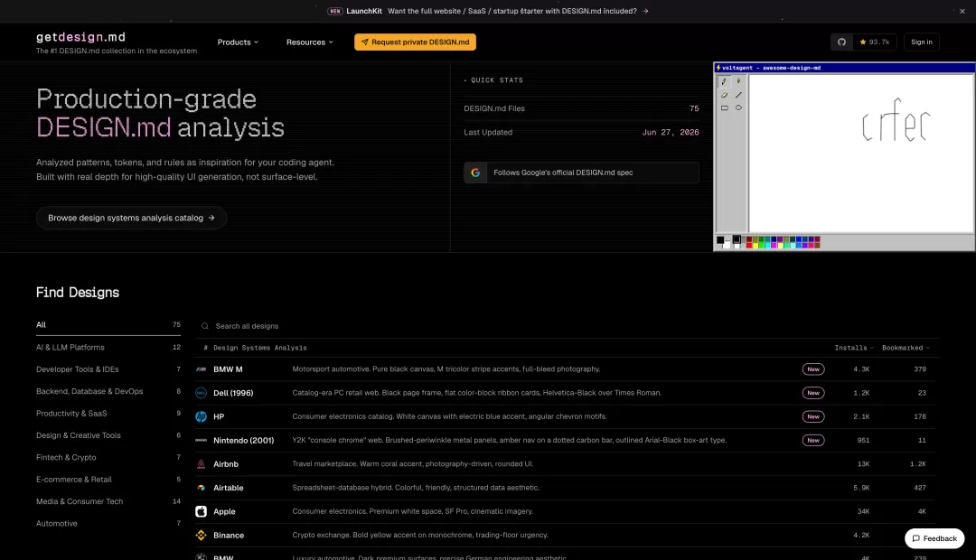
Task: Pick the magenta palette swatch
Action: pos(774,245)
